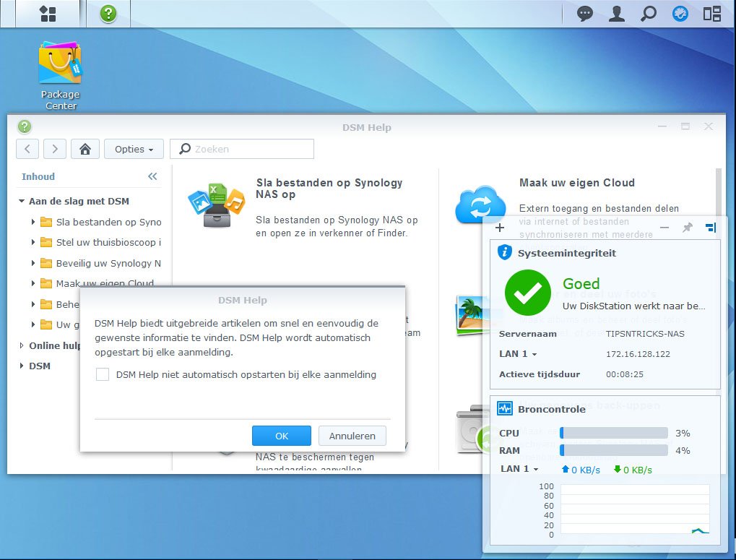This screenshot has height=560, width=736.
Task: Minimize the widget panel
Action: [x=664, y=228]
